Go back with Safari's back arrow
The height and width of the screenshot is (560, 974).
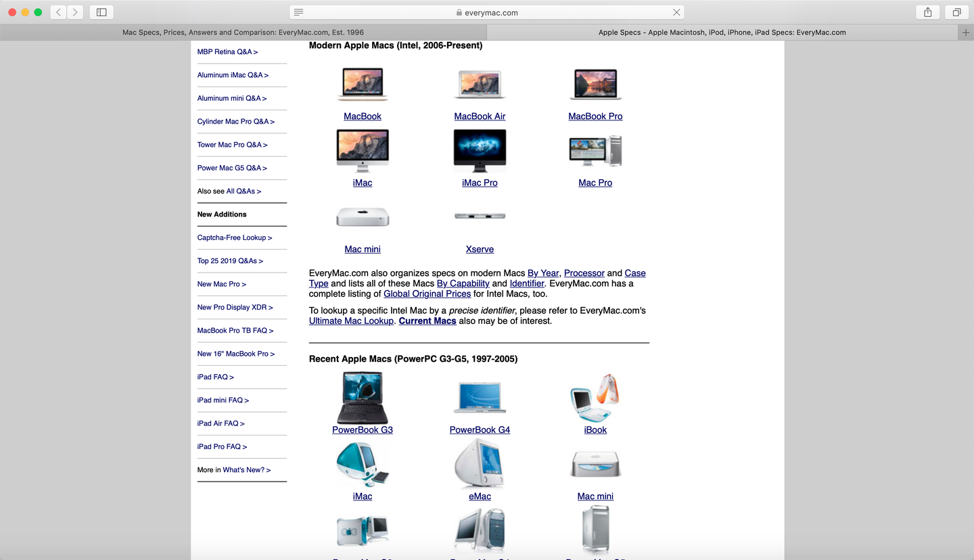[x=58, y=12]
